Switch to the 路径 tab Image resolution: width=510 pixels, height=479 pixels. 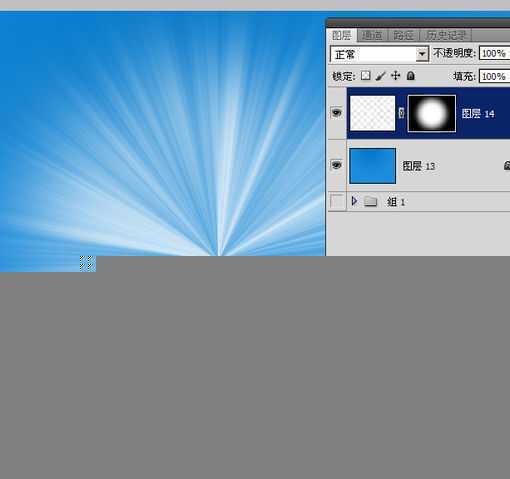[x=403, y=35]
